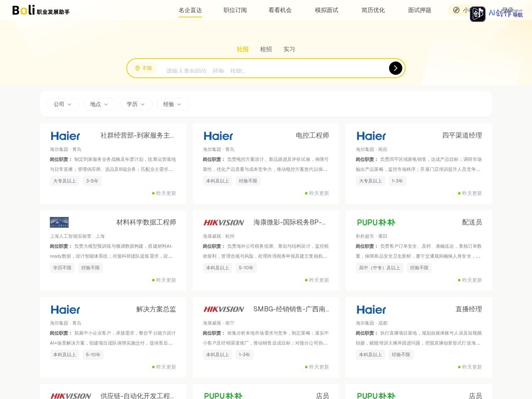
Task: Click the 1-3年 tag on 四平渠道经理 card
Action: tap(397, 181)
